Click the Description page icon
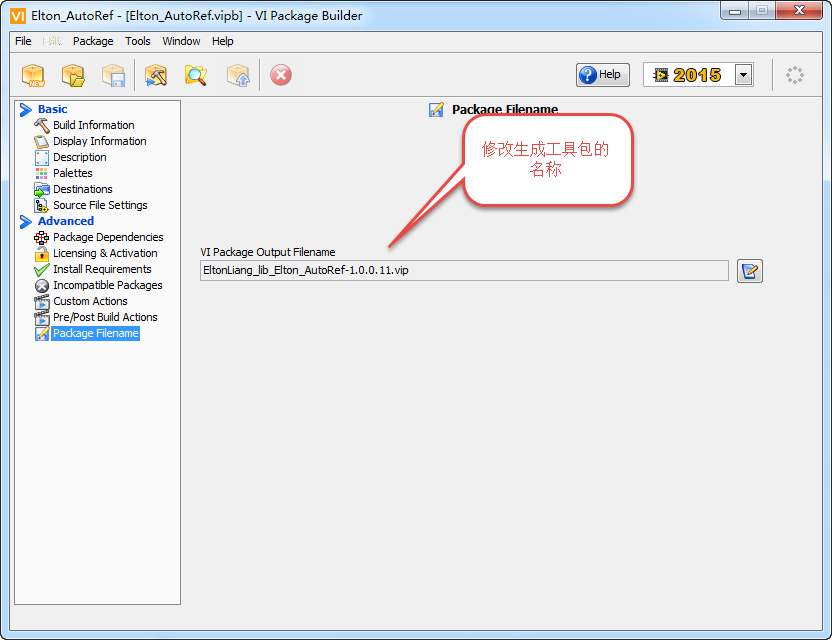Image resolution: width=832 pixels, height=640 pixels. [x=41, y=158]
